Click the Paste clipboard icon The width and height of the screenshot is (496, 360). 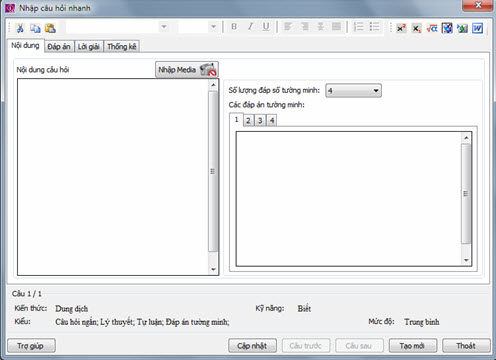pyautogui.click(x=50, y=28)
